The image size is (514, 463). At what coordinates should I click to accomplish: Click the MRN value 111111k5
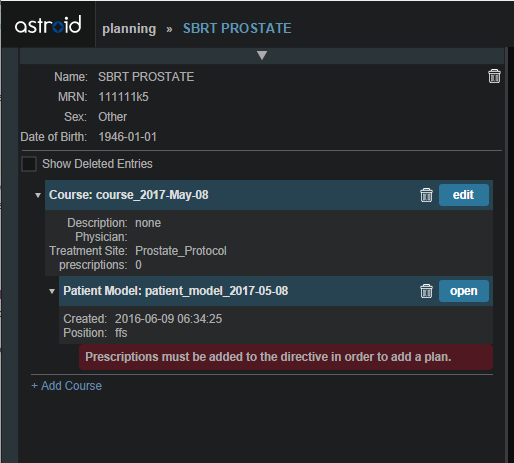click(123, 97)
